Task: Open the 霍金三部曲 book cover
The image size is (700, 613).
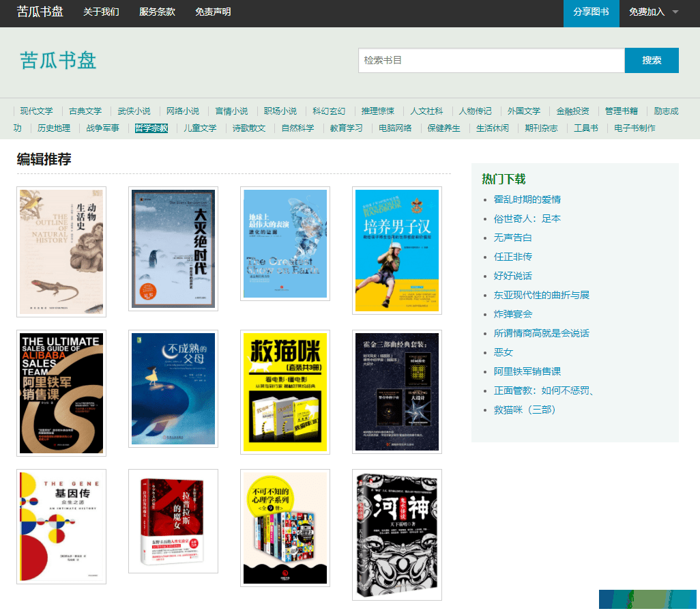Action: point(397,392)
